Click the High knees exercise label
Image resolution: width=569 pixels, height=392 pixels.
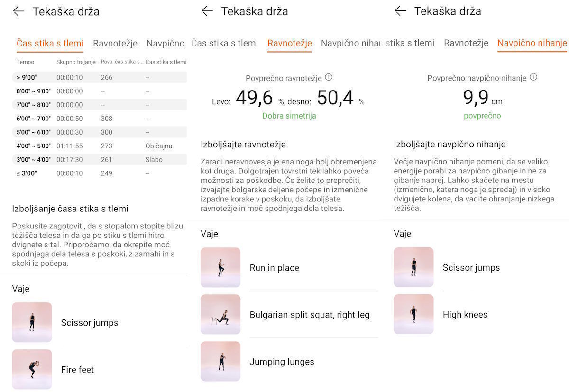click(465, 315)
